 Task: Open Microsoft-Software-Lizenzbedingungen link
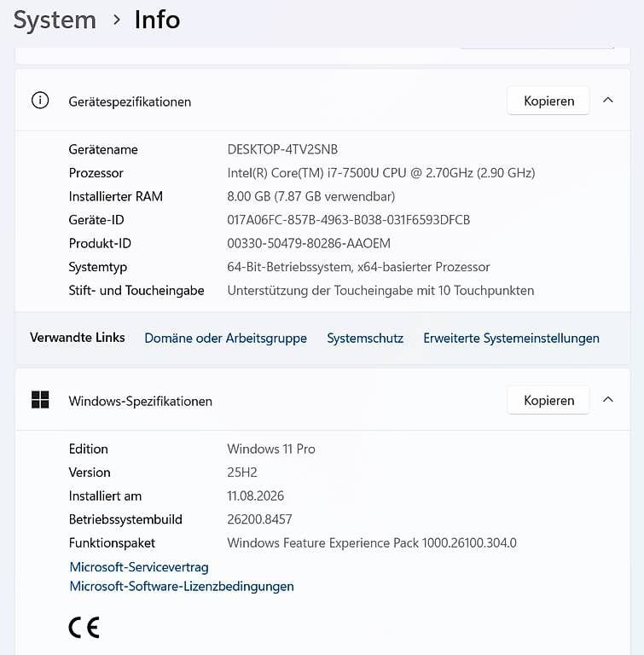[182, 586]
